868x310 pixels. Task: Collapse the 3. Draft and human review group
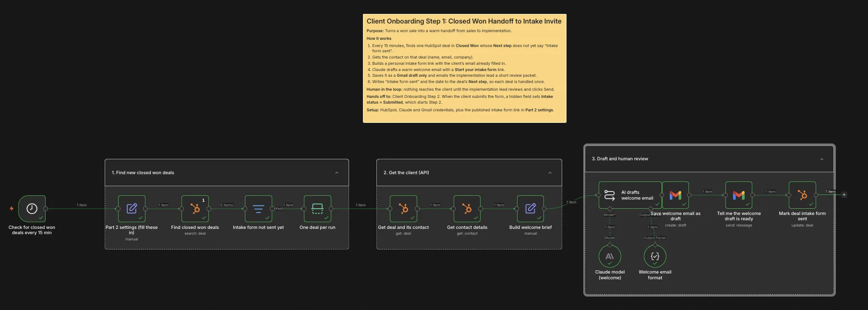point(821,159)
